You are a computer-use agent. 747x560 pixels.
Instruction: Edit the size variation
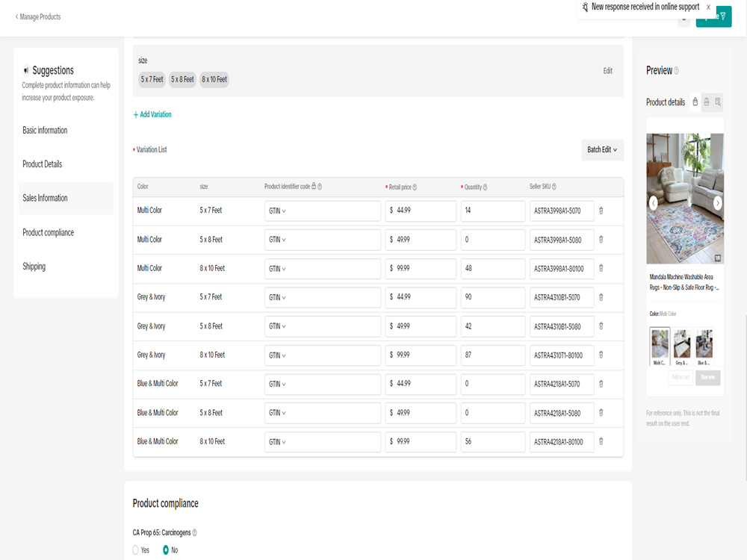click(607, 71)
